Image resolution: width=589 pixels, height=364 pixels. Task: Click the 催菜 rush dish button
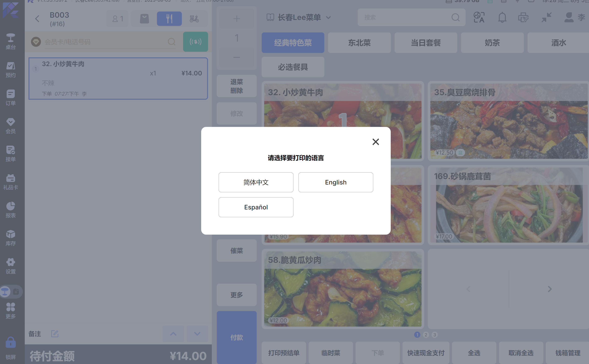click(237, 251)
